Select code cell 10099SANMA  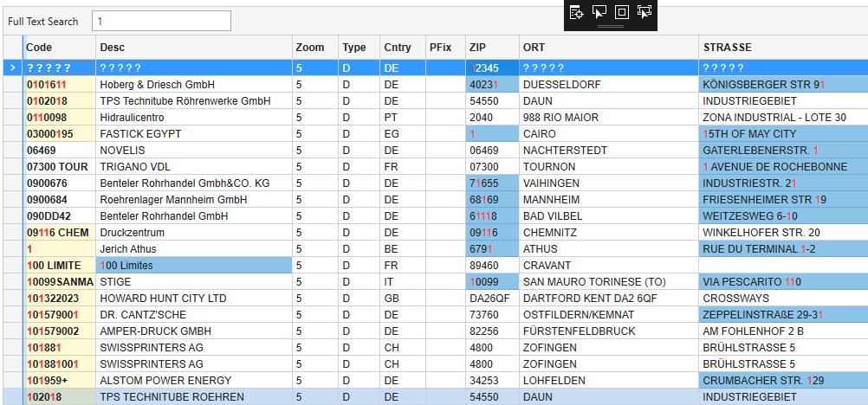(59, 281)
